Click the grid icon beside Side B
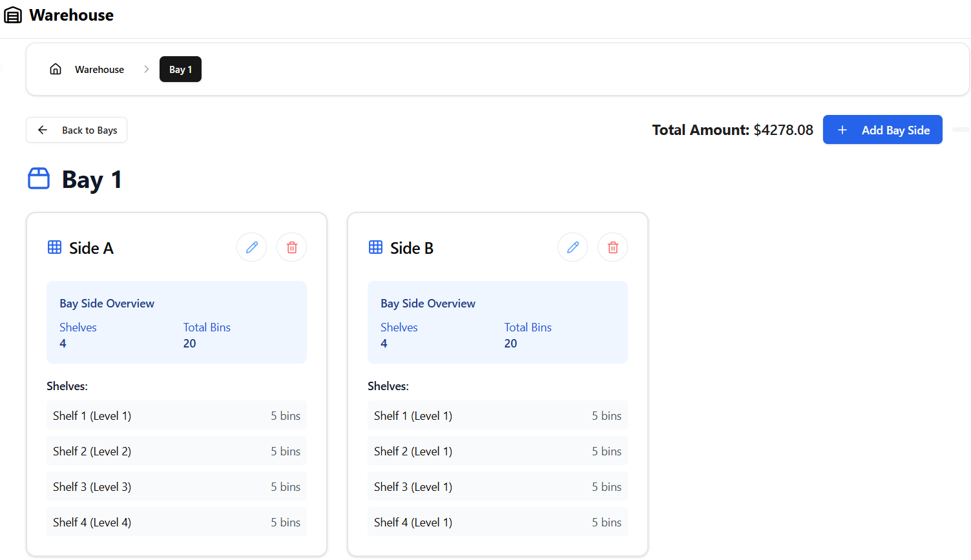 [x=376, y=247]
